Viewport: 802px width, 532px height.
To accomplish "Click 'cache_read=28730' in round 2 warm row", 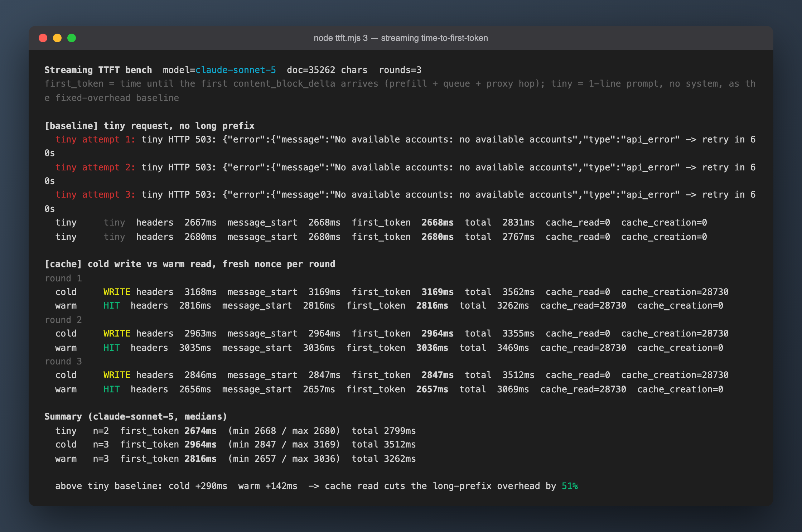I will [583, 348].
